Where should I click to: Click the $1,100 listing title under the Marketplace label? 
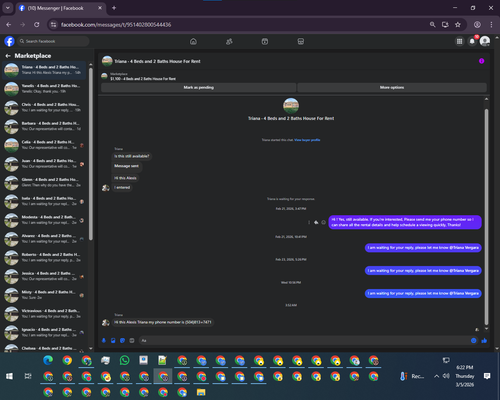143,79
